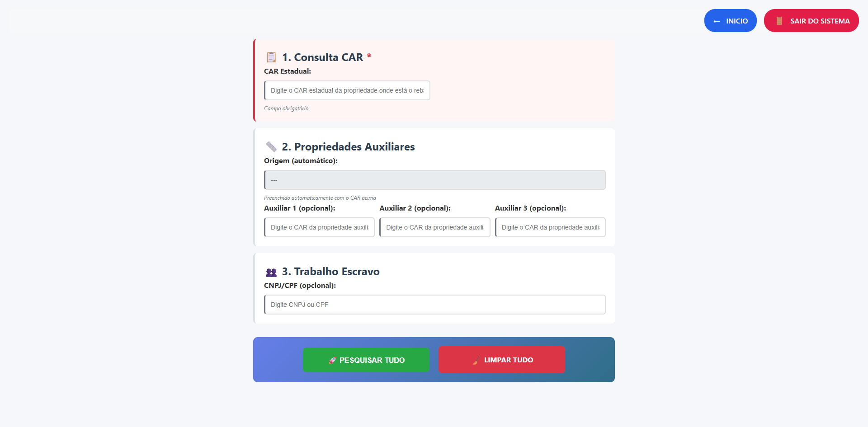This screenshot has height=427, width=868.
Task: Focus the CAR Estadual input field
Action: pyautogui.click(x=347, y=90)
